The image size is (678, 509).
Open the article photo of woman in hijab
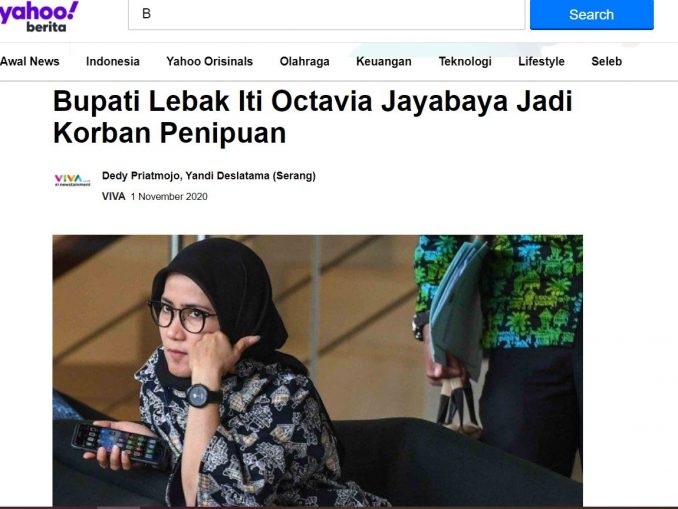pyautogui.click(x=318, y=371)
